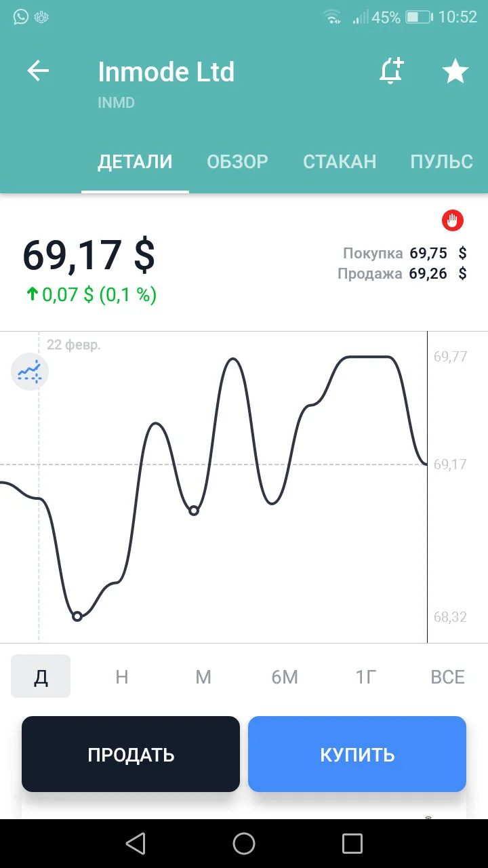
Task: Tap the INMD ticker label
Action: (x=117, y=103)
